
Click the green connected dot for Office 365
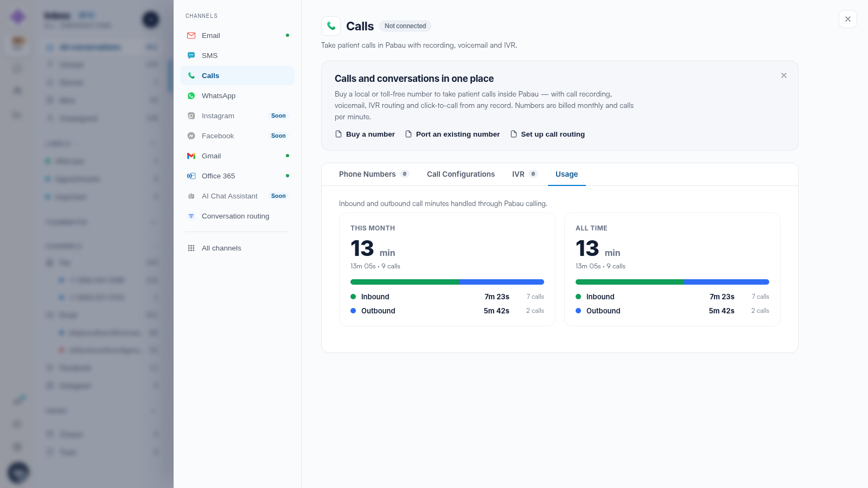click(288, 176)
